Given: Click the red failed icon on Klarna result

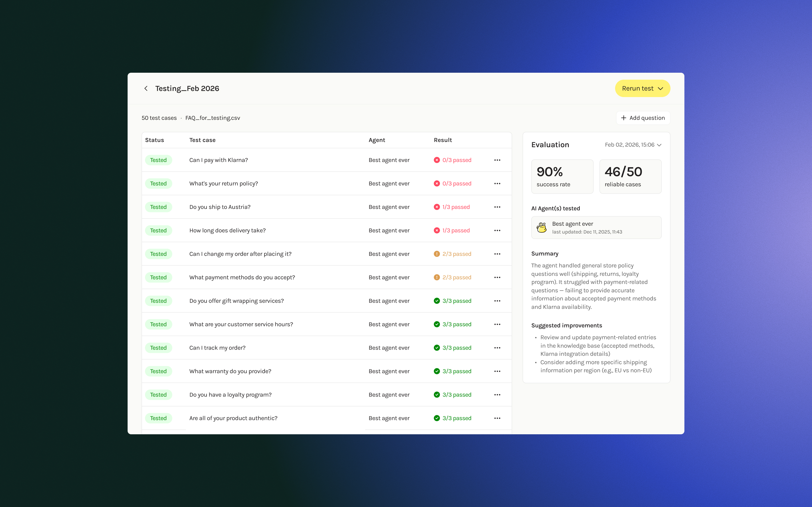Looking at the screenshot, I should (x=436, y=160).
